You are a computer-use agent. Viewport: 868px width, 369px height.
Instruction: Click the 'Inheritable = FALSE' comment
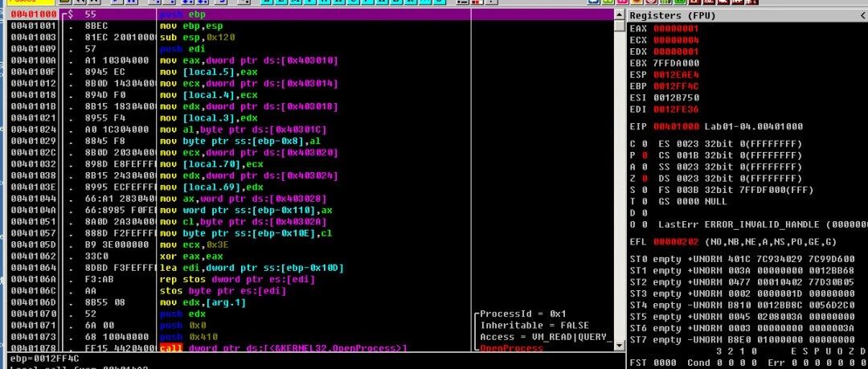pos(534,326)
